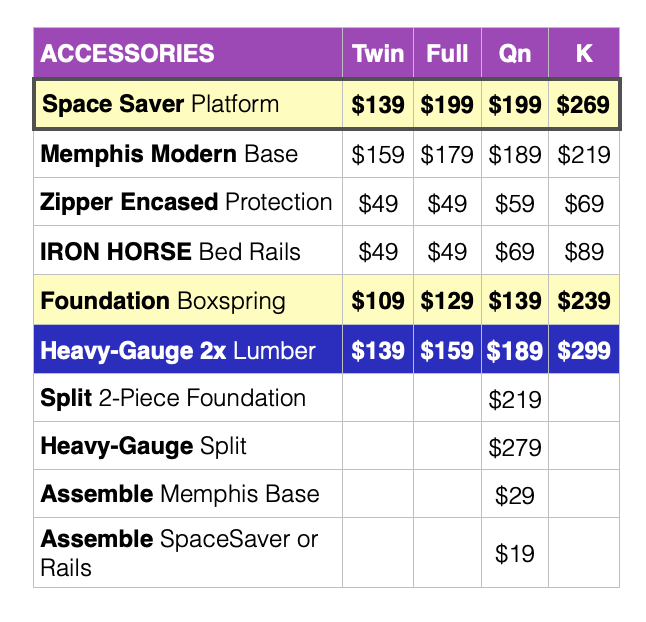Click Space Saver King price $269

point(583,105)
